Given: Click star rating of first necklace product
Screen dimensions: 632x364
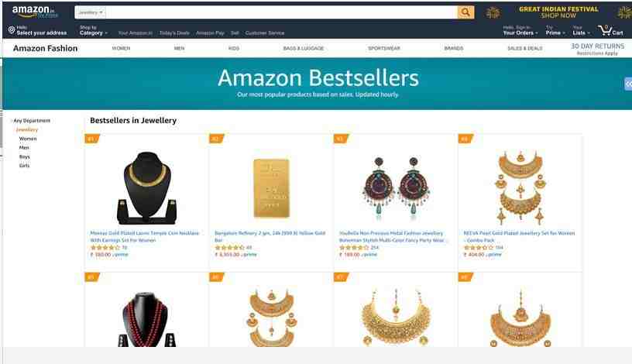Looking at the screenshot, I should coord(105,248).
